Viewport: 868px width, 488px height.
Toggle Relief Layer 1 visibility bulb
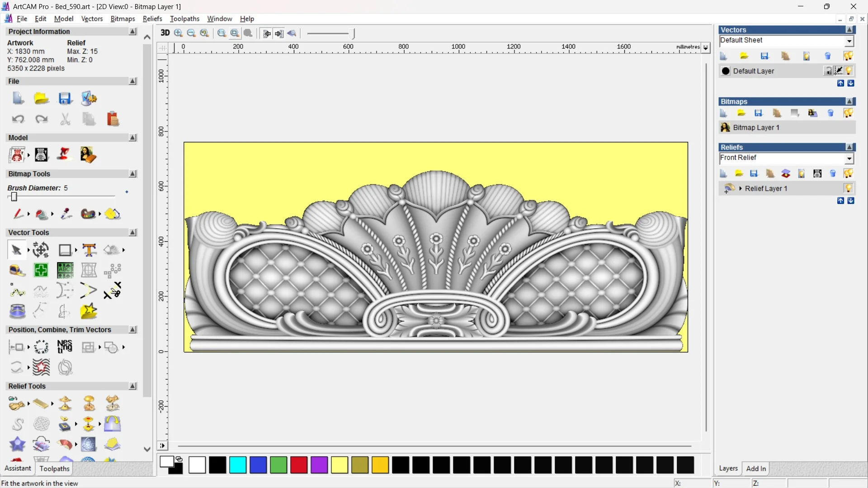[849, 188]
